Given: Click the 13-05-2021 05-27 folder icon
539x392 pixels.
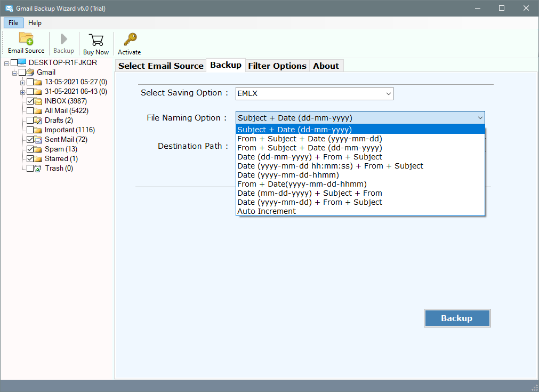Looking at the screenshot, I should (38, 82).
